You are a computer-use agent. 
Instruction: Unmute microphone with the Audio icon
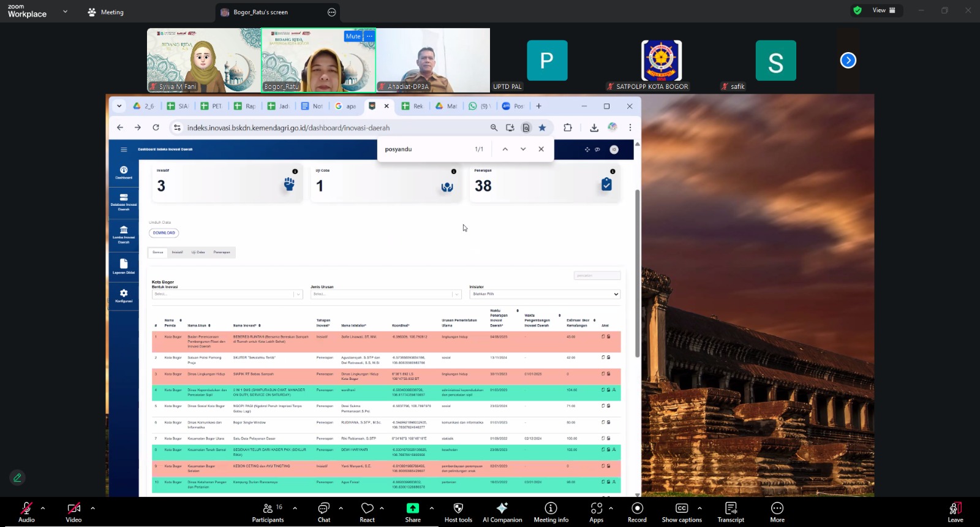pyautogui.click(x=26, y=509)
